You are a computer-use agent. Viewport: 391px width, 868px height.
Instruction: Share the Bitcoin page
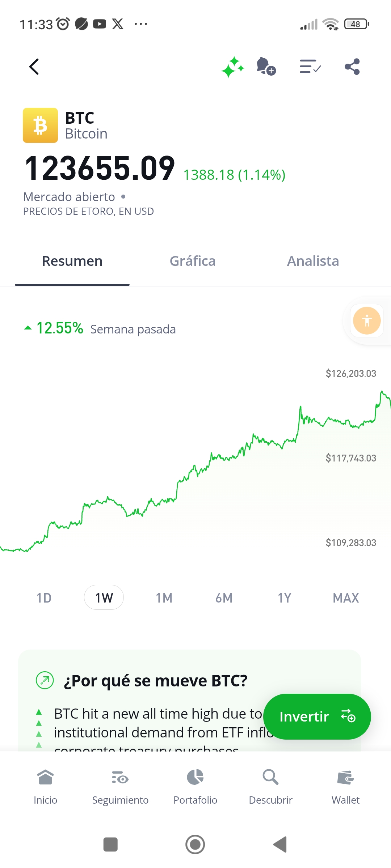click(x=352, y=67)
